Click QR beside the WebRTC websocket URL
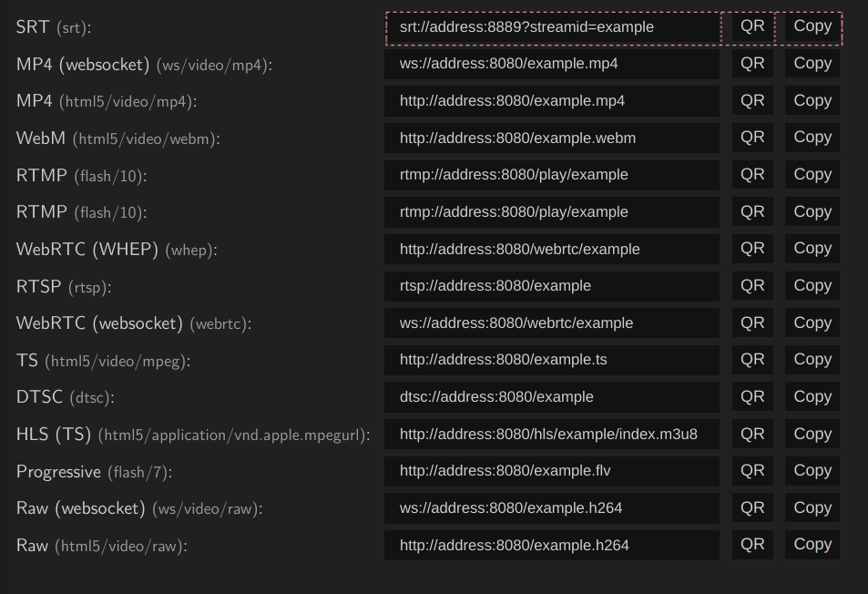Image resolution: width=868 pixels, height=594 pixels. click(x=751, y=322)
